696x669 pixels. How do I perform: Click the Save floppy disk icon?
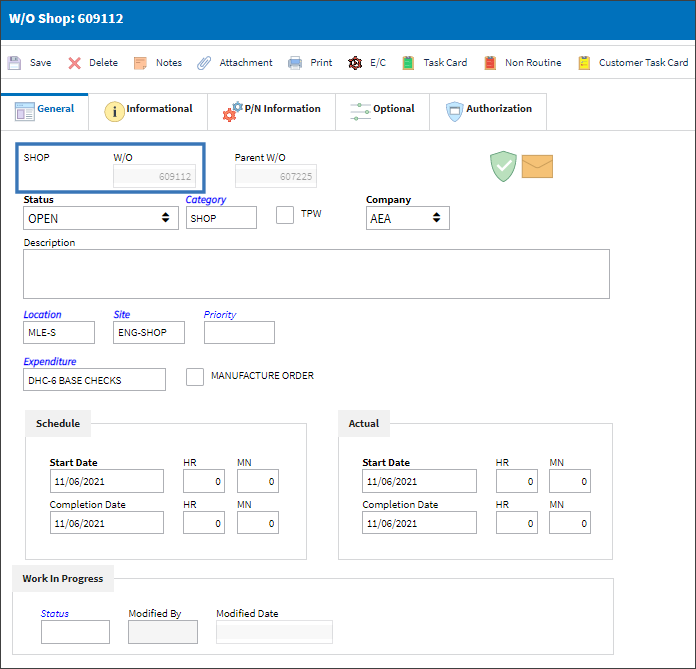[x=14, y=63]
